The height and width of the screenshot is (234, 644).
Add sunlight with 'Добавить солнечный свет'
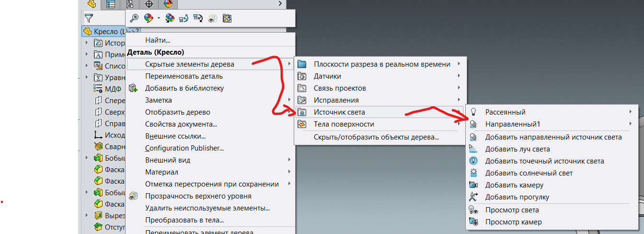pyautogui.click(x=529, y=173)
